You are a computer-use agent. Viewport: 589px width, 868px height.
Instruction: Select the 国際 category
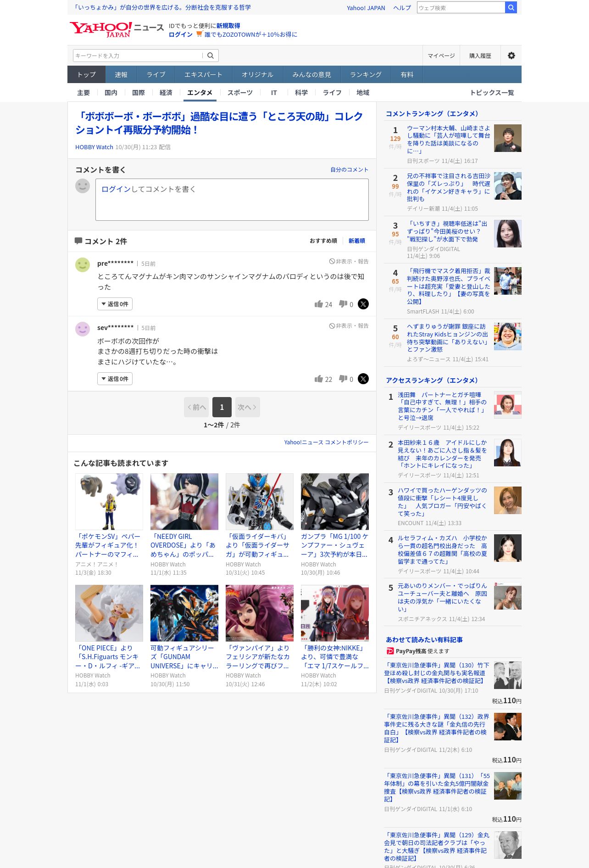[x=139, y=93]
